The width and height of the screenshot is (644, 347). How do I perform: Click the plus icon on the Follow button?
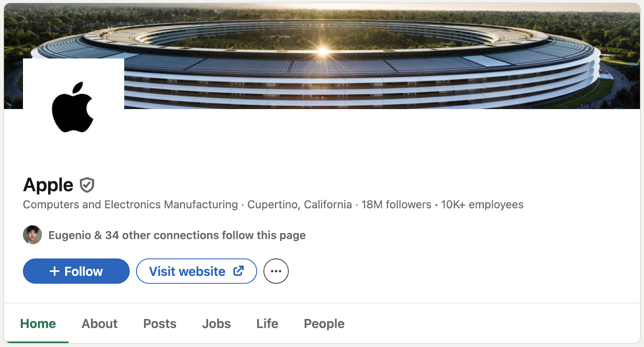(x=54, y=271)
